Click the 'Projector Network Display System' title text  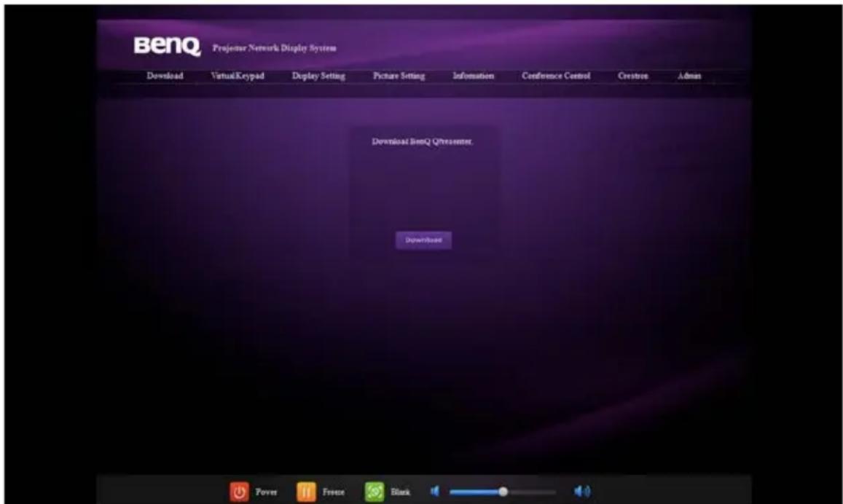click(x=275, y=48)
